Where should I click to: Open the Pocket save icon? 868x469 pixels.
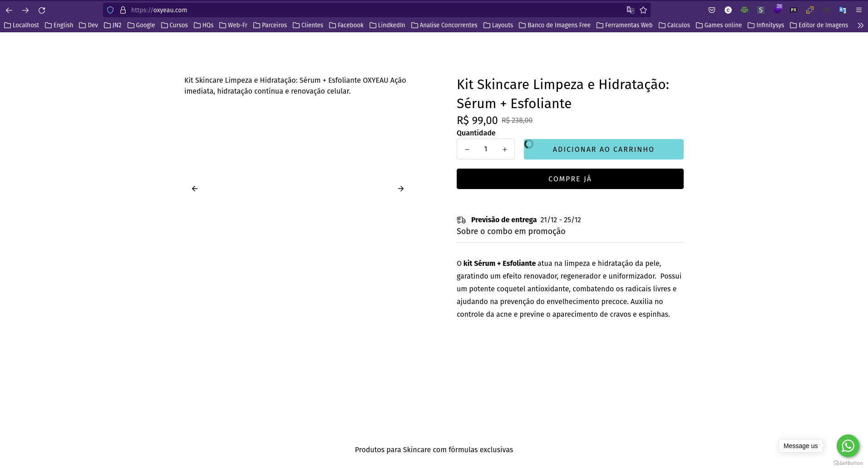click(712, 10)
